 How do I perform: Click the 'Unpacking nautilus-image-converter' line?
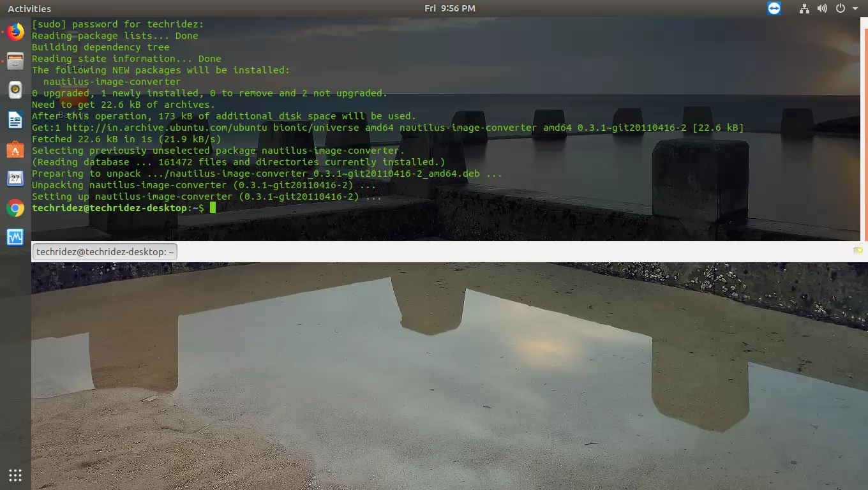point(204,185)
